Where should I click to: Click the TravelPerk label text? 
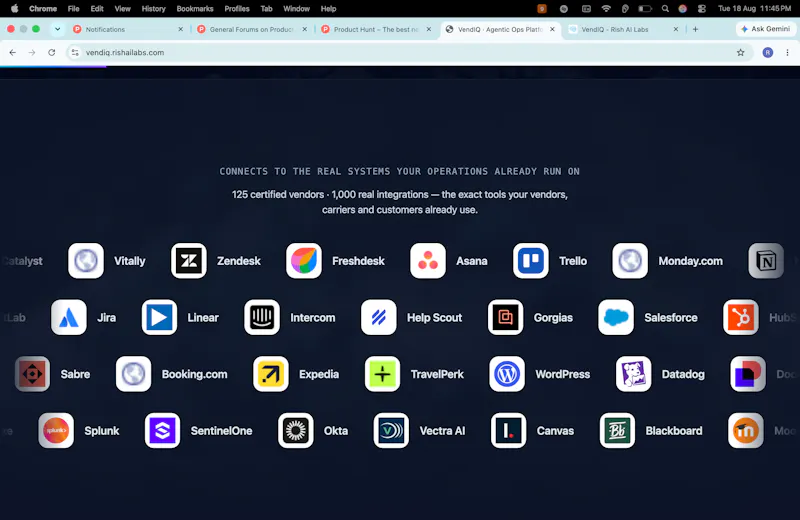[x=437, y=374]
